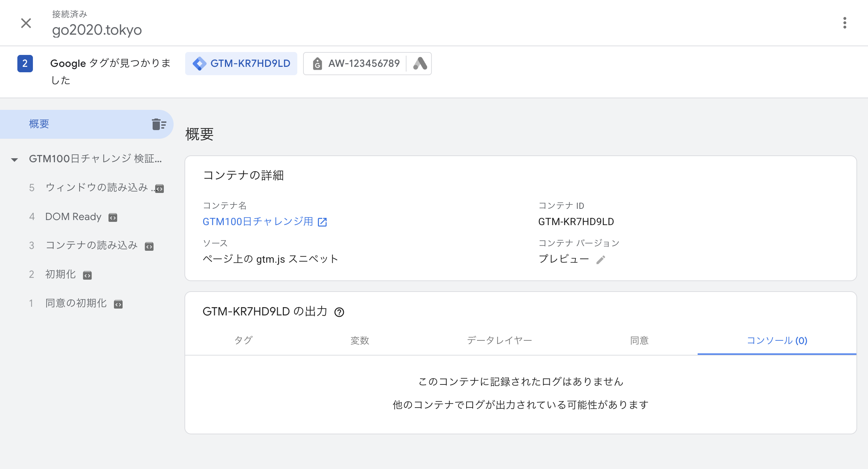Viewport: 868px width, 469px height.
Task: Click the code icon next to コンテナの読み込み
Action: coord(149,246)
